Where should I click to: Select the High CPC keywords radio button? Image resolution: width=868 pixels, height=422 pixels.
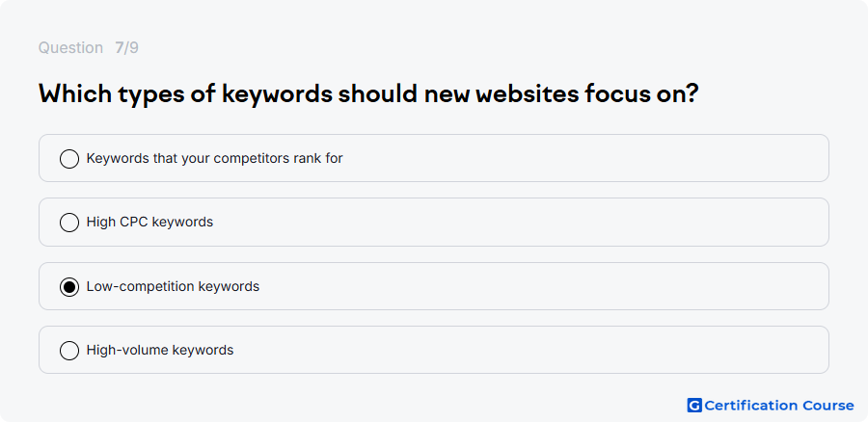click(69, 223)
